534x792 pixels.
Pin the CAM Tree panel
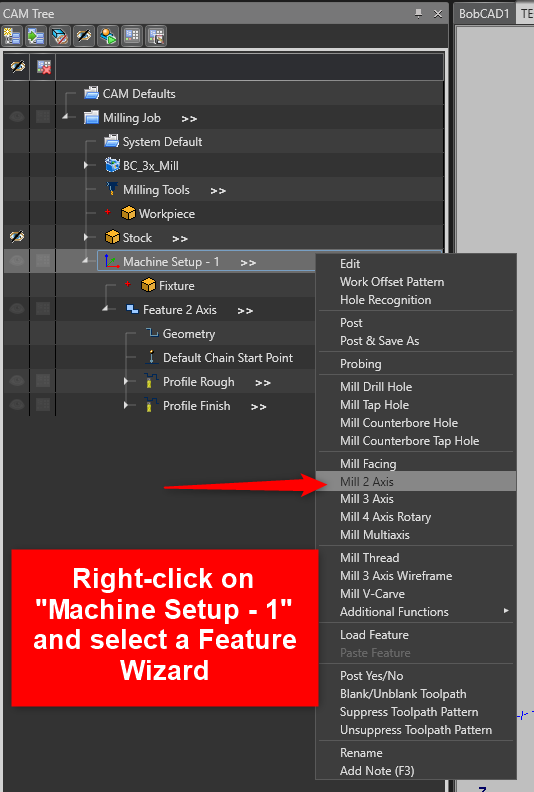coord(418,14)
